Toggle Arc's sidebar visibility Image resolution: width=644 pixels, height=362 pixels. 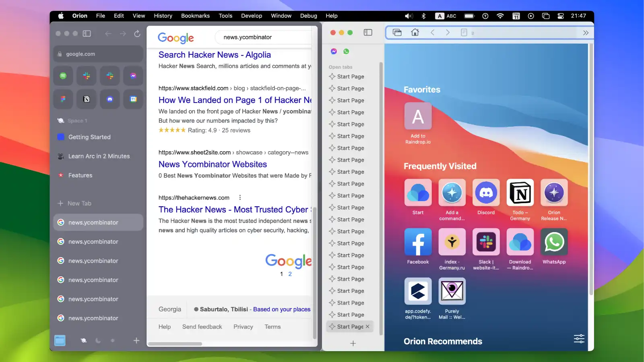click(x=87, y=33)
